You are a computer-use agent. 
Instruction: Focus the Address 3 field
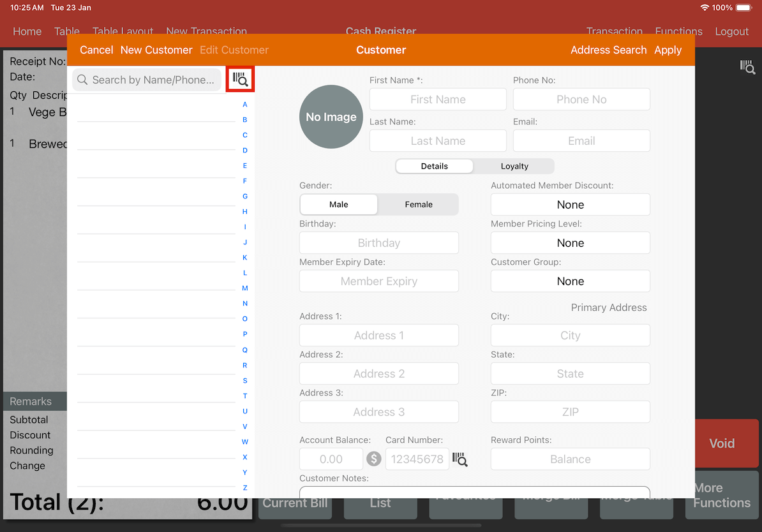click(x=379, y=412)
